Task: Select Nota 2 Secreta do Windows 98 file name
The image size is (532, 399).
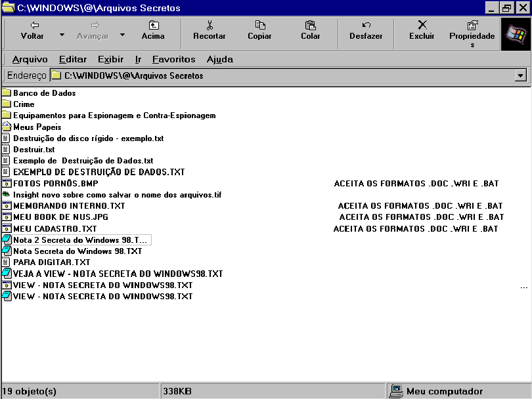Action: point(81,240)
